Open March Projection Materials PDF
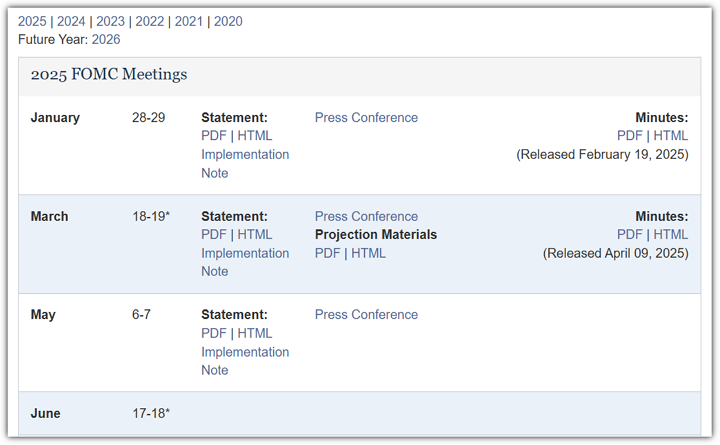The height and width of the screenshot is (445, 720). pos(328,254)
